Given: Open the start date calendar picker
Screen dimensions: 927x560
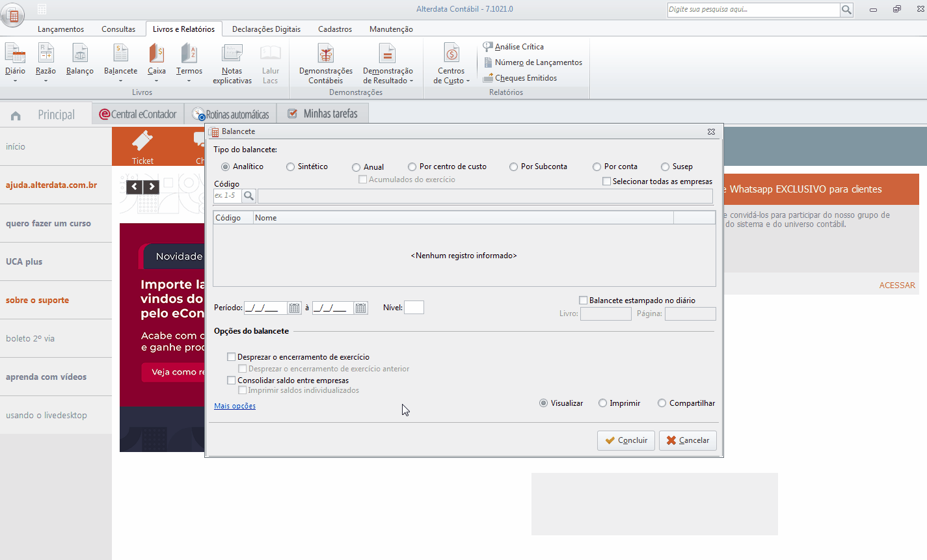Looking at the screenshot, I should tap(295, 308).
